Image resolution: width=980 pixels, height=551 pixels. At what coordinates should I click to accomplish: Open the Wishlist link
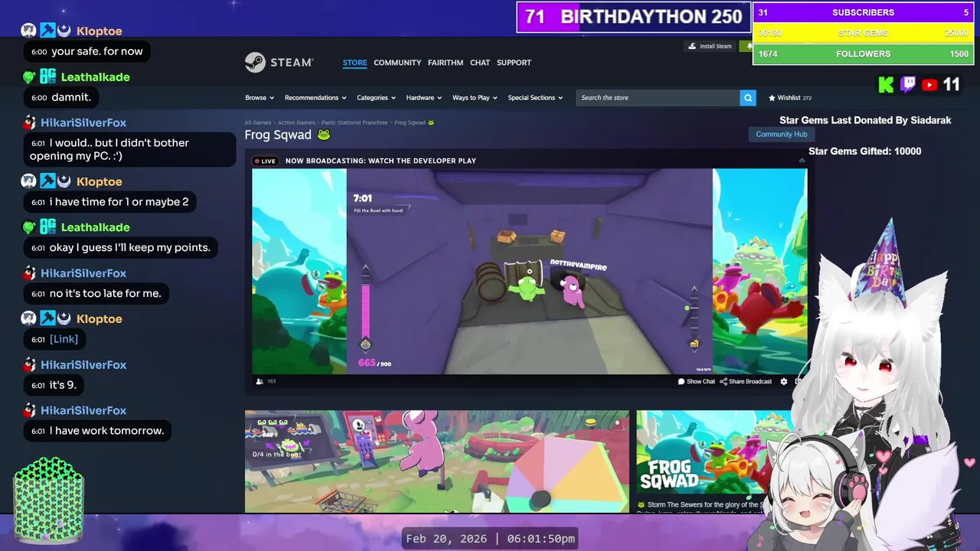pyautogui.click(x=790, y=98)
